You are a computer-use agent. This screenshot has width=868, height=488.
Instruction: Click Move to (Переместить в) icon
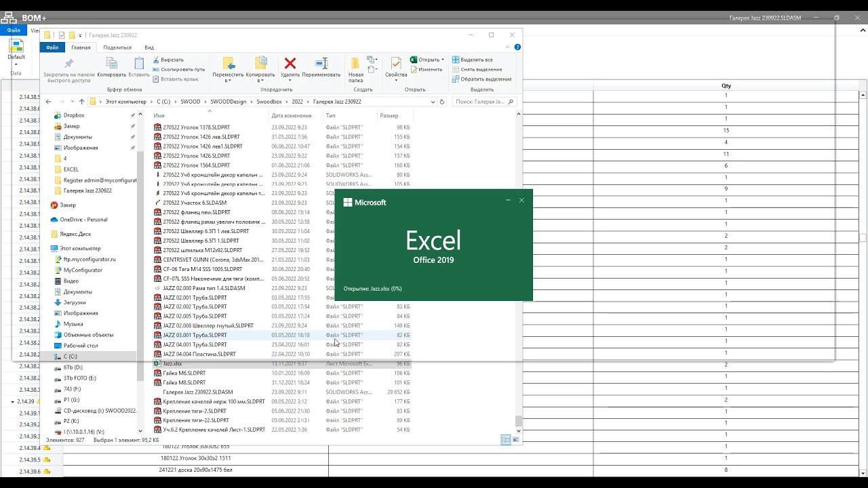click(x=229, y=64)
